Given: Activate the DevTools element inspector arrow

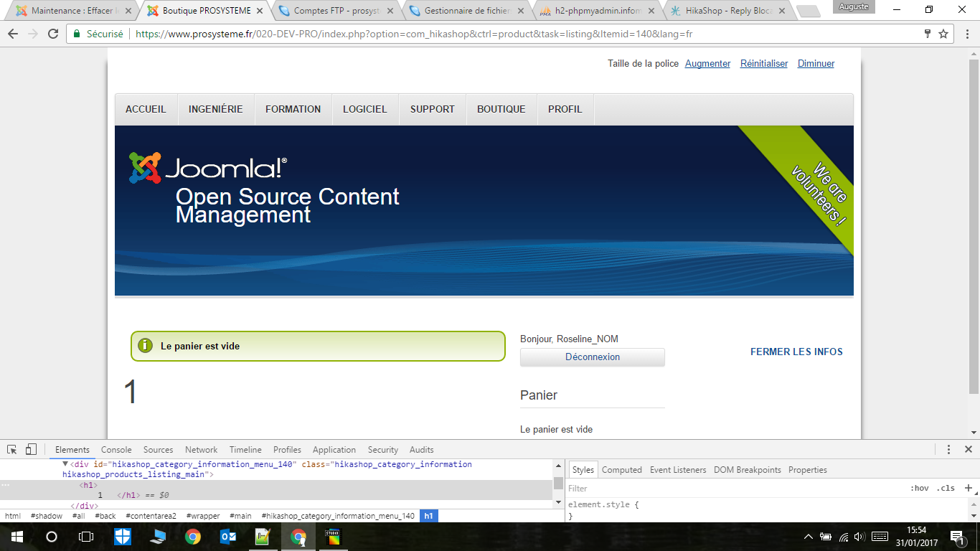Looking at the screenshot, I should coord(12,449).
